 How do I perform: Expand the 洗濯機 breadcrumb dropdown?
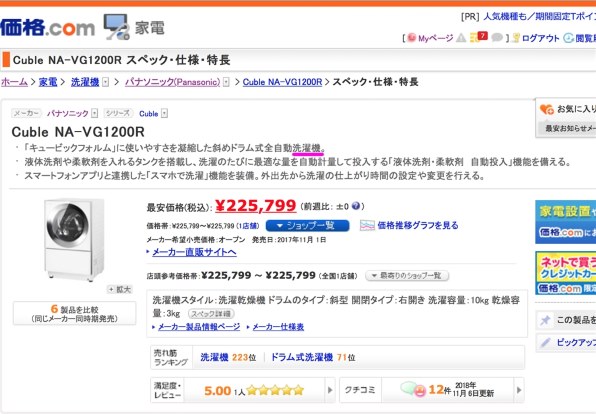click(x=106, y=82)
